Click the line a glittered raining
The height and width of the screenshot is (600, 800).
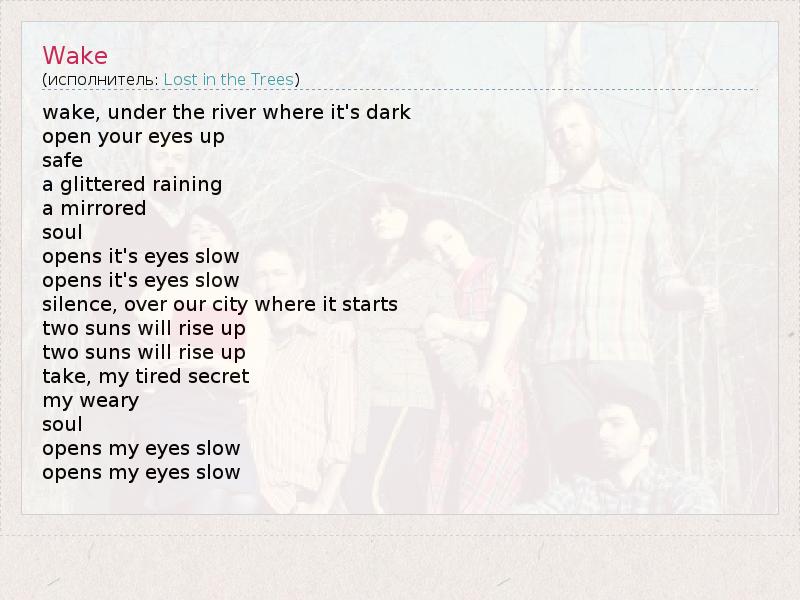click(132, 184)
